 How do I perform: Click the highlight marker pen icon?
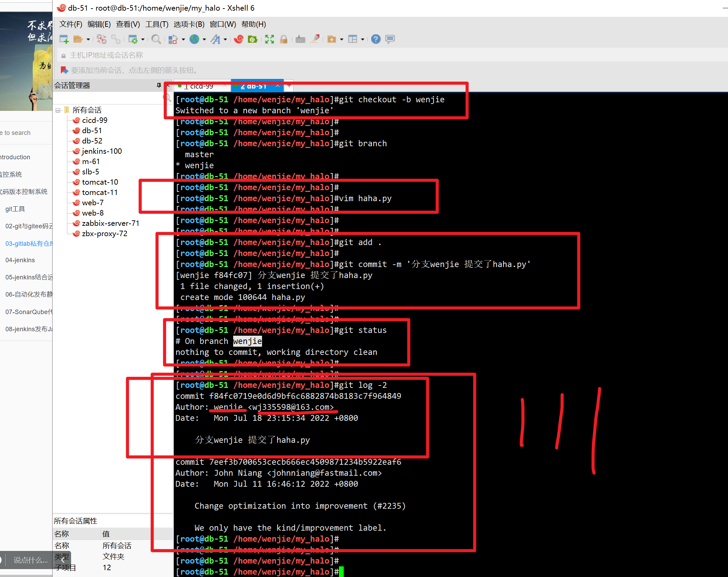(315, 39)
